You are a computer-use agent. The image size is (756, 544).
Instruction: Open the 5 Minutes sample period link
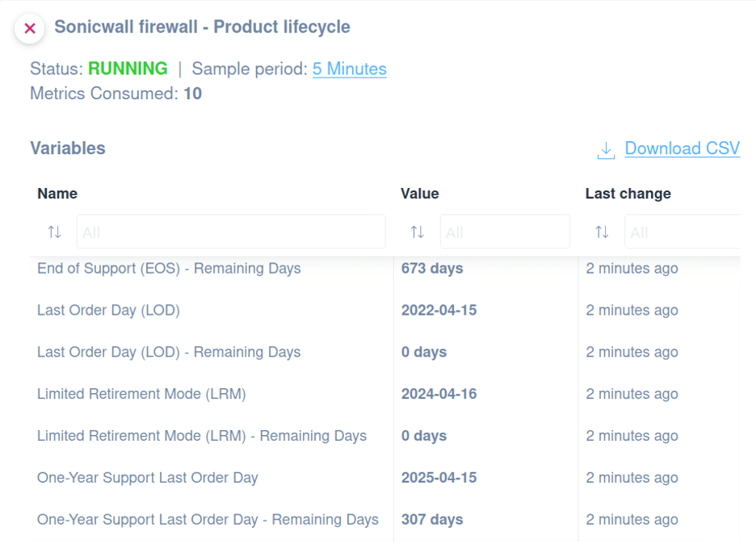pyautogui.click(x=350, y=69)
